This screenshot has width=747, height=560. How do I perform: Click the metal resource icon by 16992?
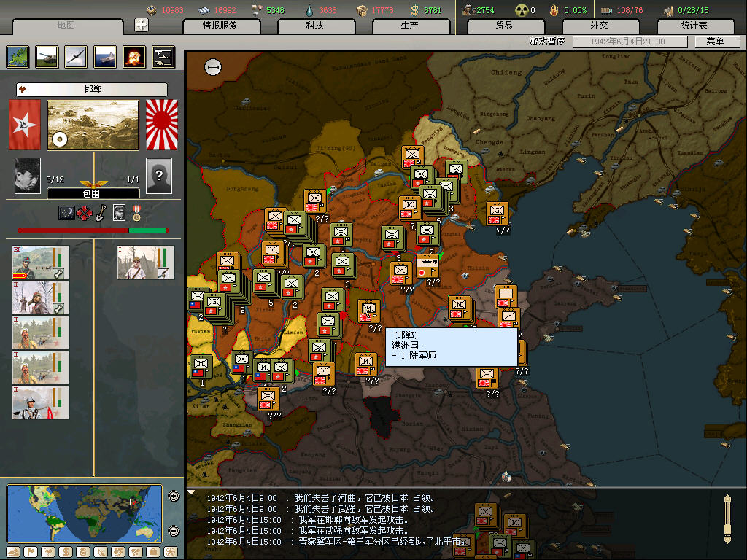(204, 10)
